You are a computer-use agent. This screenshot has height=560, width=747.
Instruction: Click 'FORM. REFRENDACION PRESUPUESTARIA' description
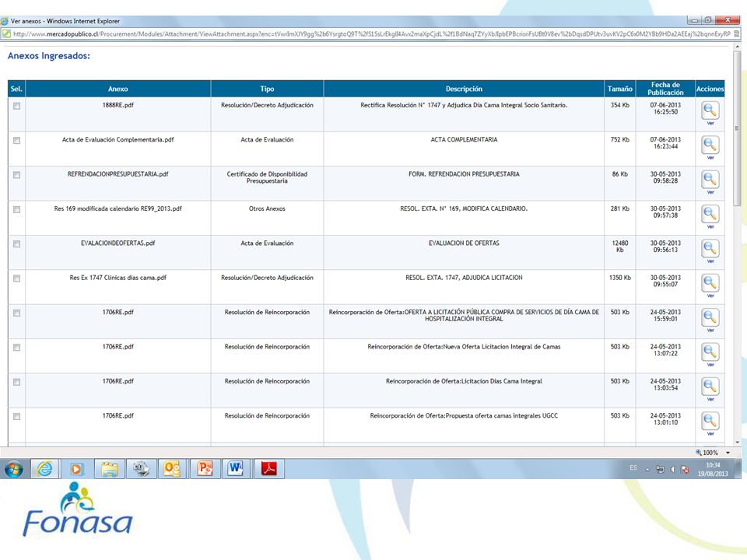(x=464, y=173)
